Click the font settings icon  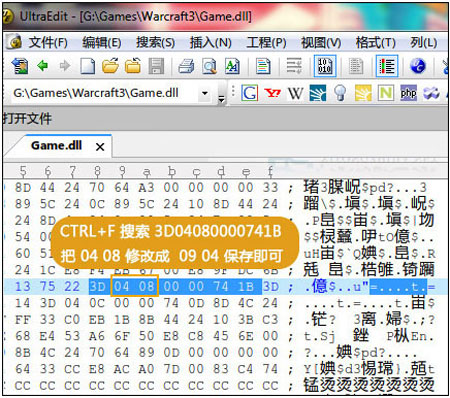click(x=232, y=66)
